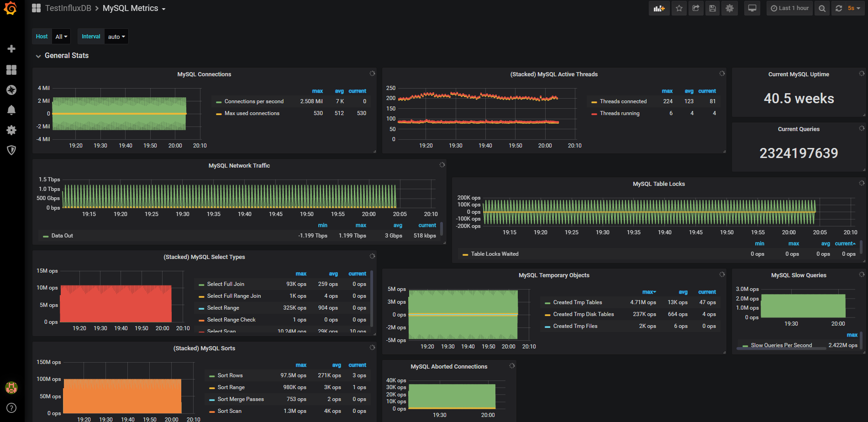This screenshot has width=868, height=422.
Task: Open the Configuration gear in sidebar
Action: [x=11, y=130]
